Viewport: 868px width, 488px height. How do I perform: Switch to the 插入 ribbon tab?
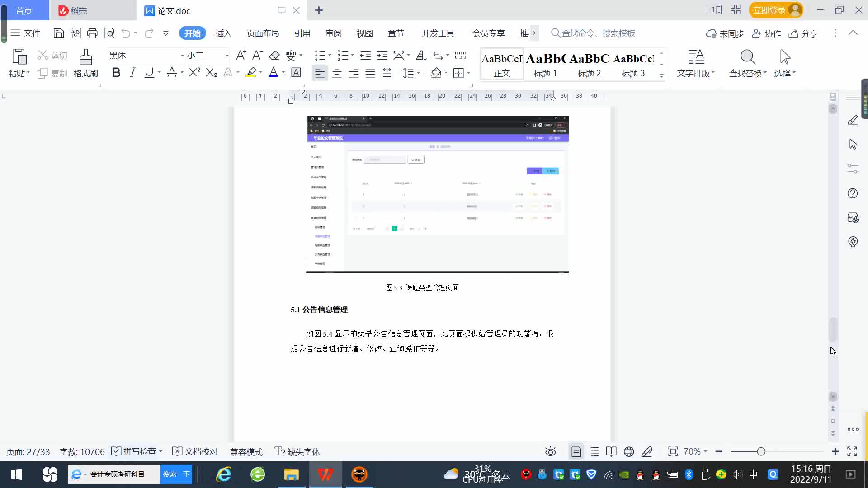coord(223,33)
